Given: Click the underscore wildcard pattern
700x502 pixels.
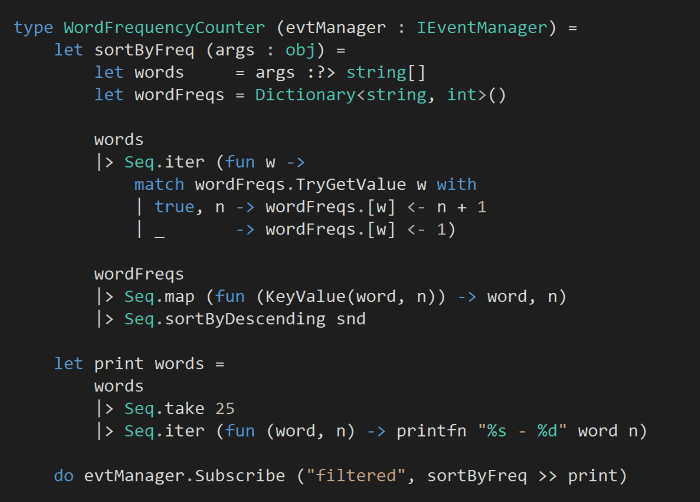Looking at the screenshot, I should pyautogui.click(x=159, y=229).
